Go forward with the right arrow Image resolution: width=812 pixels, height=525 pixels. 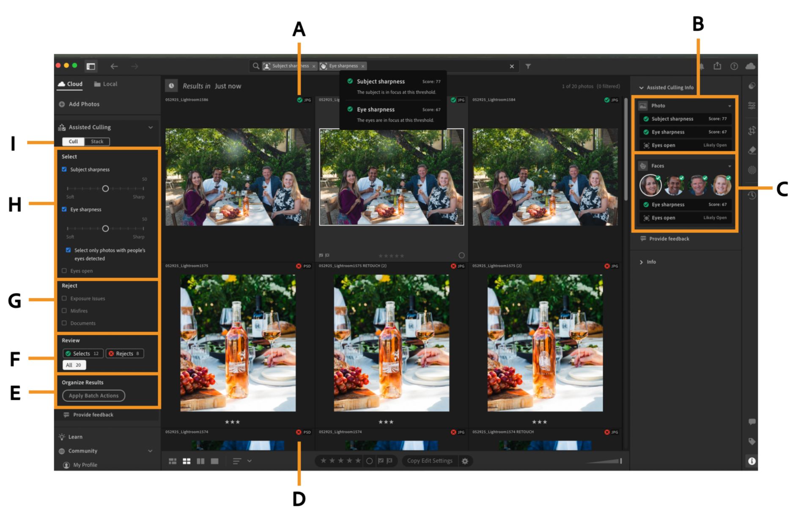[x=134, y=66]
